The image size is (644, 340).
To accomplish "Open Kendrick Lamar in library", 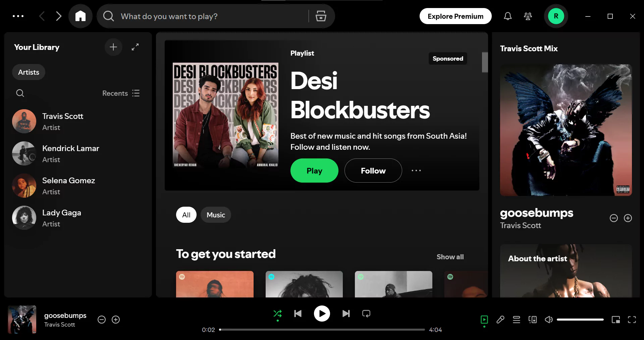I will 78,153.
